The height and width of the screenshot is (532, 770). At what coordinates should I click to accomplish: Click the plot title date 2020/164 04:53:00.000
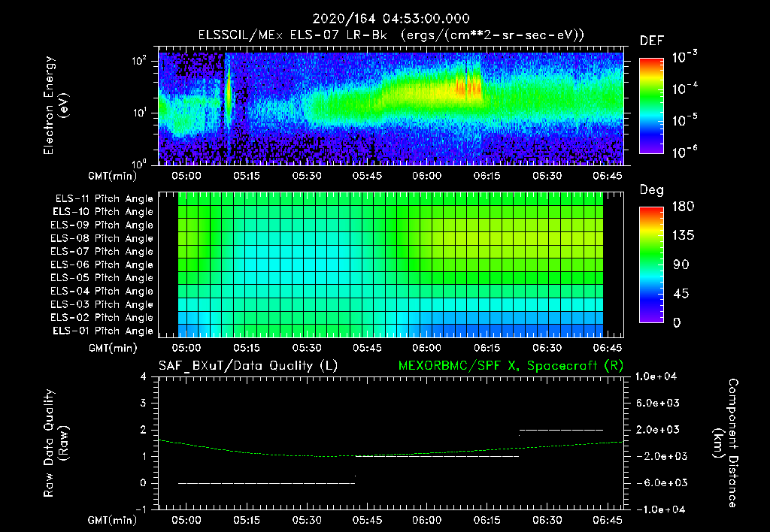pyautogui.click(x=391, y=19)
